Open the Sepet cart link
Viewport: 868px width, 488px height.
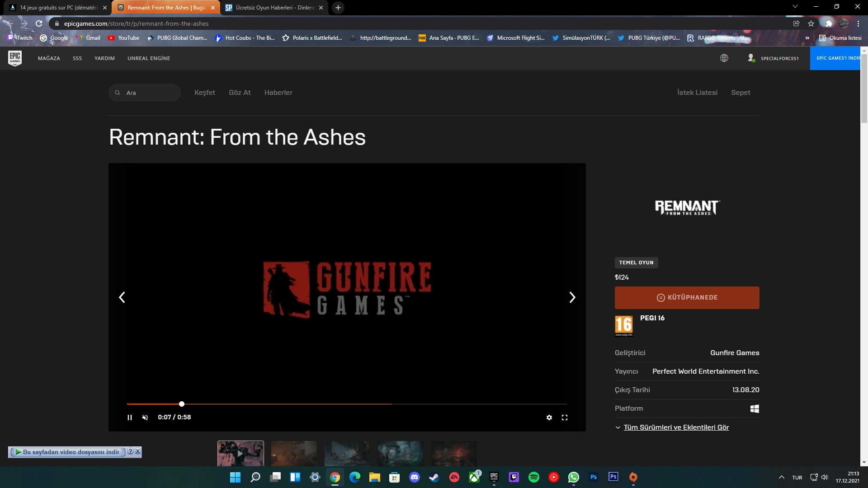pyautogui.click(x=741, y=93)
